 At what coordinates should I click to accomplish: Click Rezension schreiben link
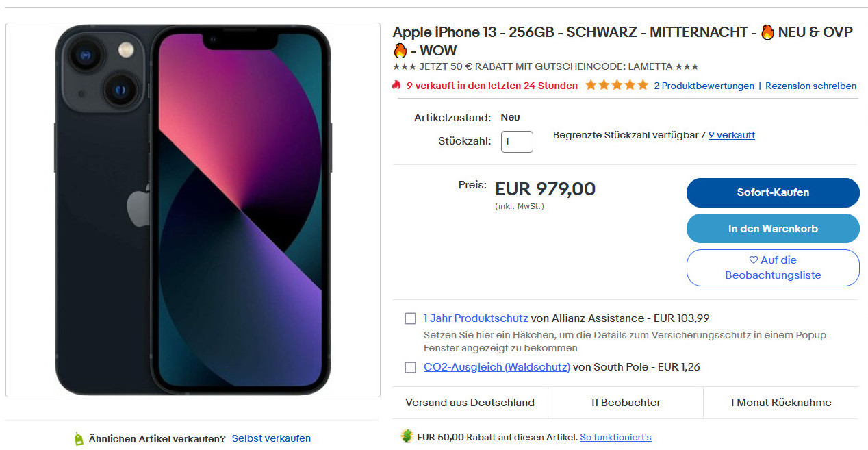click(810, 86)
